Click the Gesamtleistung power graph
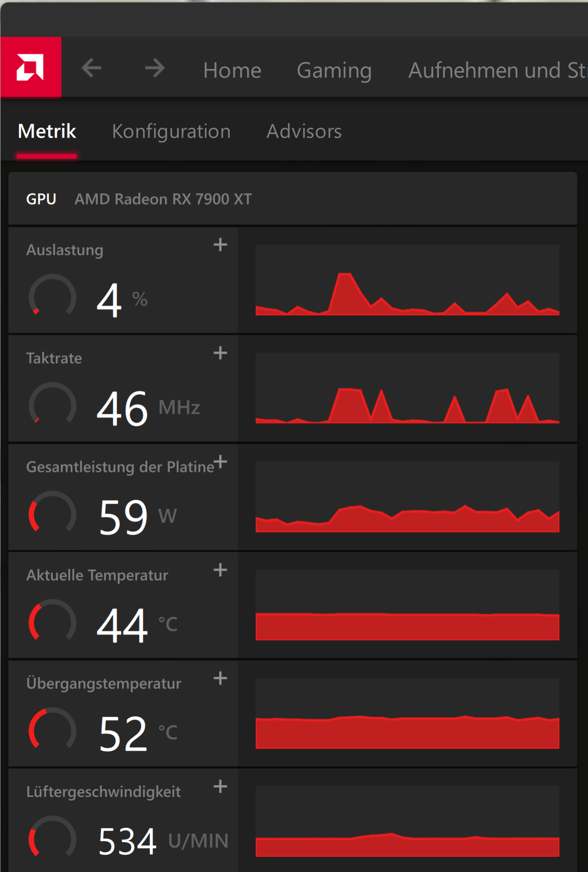This screenshot has width=588, height=872. [x=407, y=496]
